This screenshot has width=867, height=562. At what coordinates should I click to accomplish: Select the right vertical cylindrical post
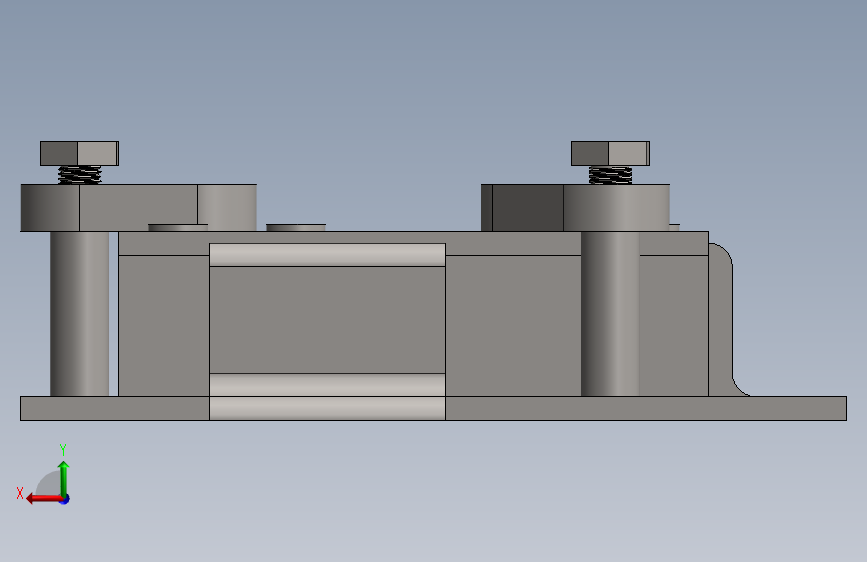[610, 314]
